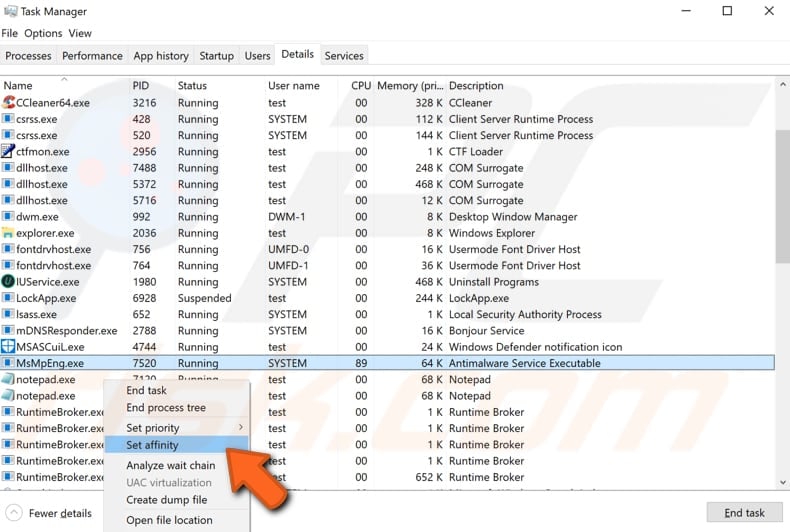
Task: Click the Task Manager title bar icon
Action: tap(10, 11)
